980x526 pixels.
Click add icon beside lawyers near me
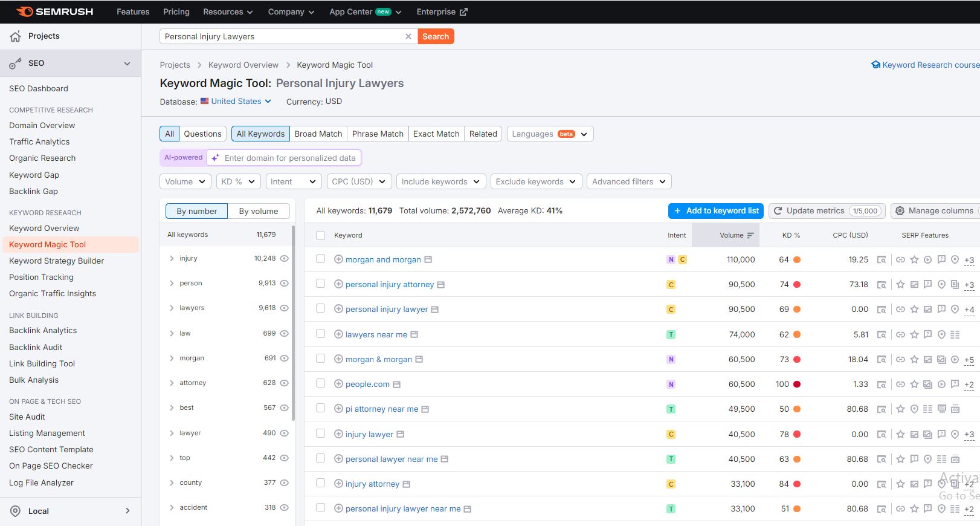point(338,334)
